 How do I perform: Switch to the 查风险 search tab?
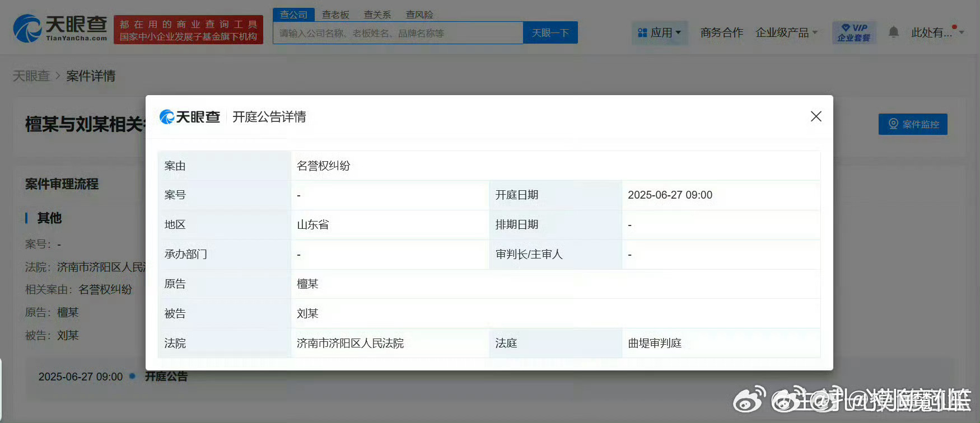coord(419,15)
